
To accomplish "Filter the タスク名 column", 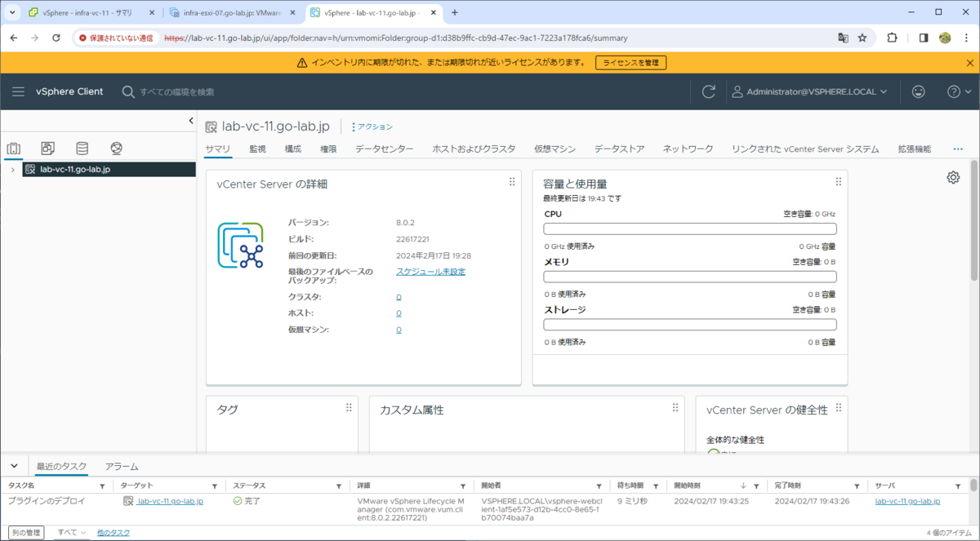I will [102, 486].
